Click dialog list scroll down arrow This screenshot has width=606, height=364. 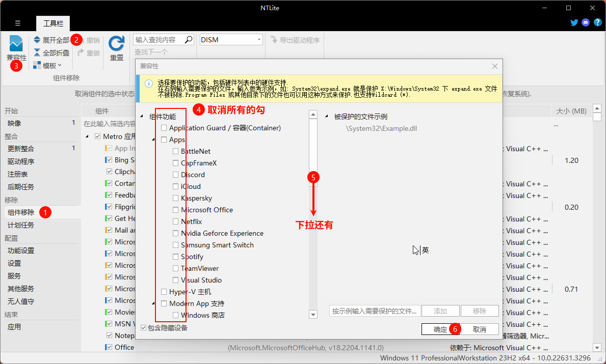(x=313, y=315)
